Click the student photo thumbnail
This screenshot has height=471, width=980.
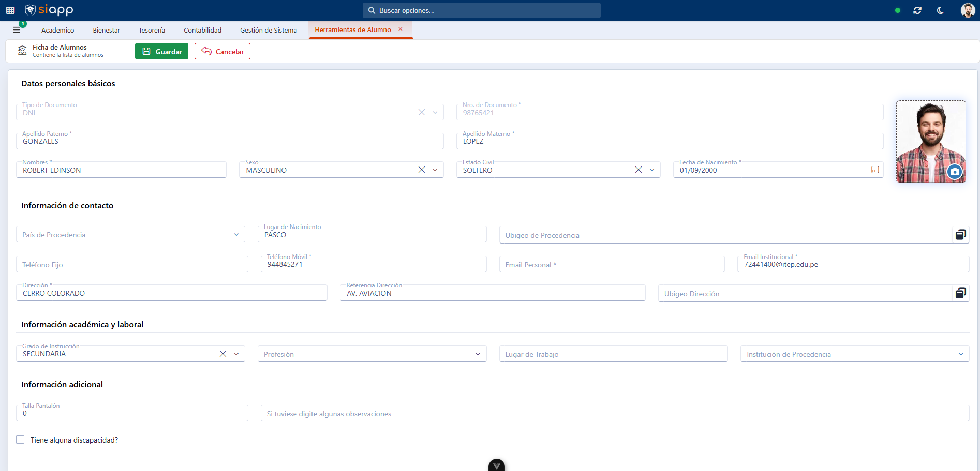click(931, 142)
